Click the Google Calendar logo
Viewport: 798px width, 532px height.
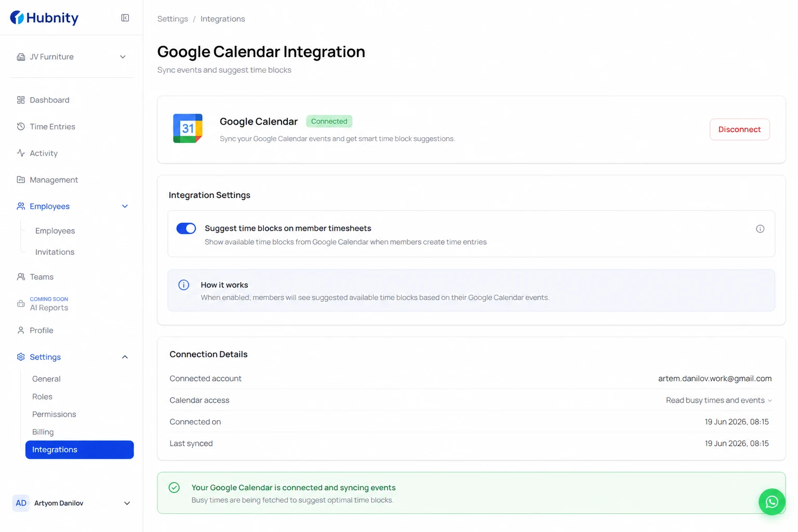click(188, 128)
